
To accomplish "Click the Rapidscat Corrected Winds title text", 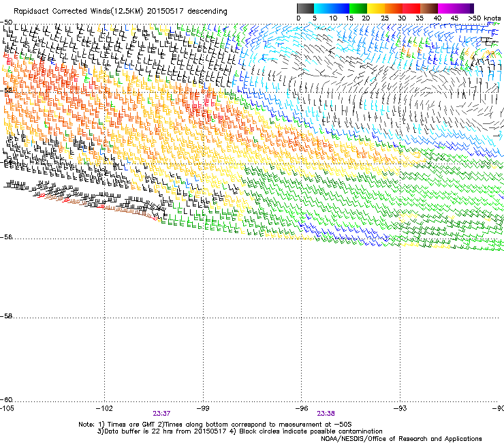I will click(121, 12).
